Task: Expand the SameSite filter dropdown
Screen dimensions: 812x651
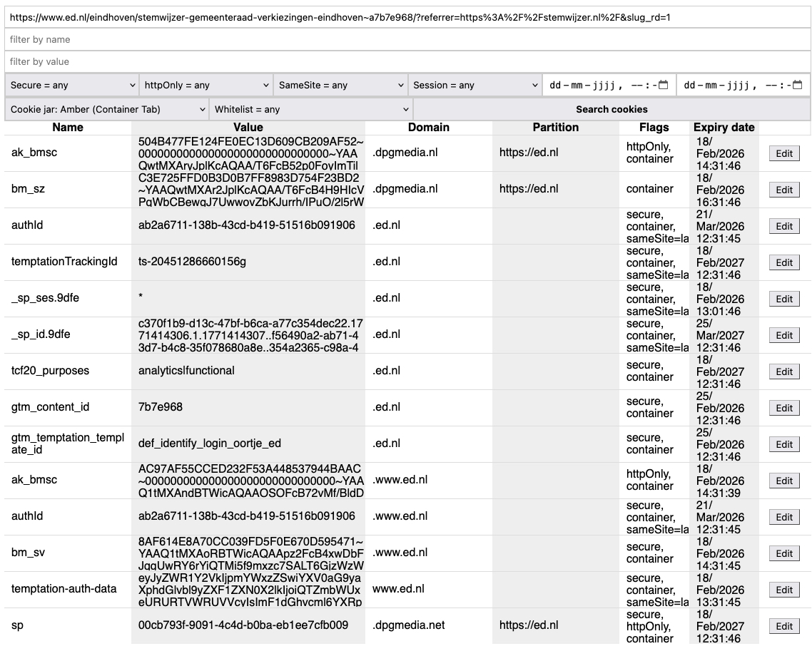Action: pyautogui.click(x=340, y=85)
